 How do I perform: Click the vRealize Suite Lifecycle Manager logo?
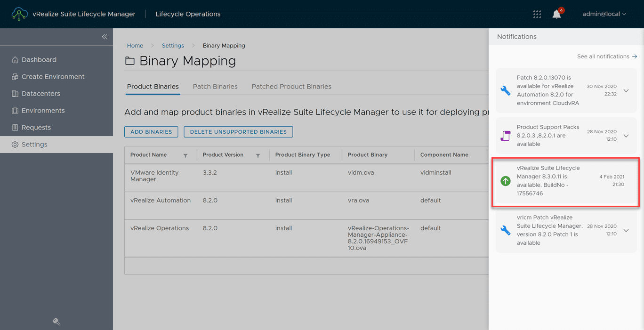[19, 14]
